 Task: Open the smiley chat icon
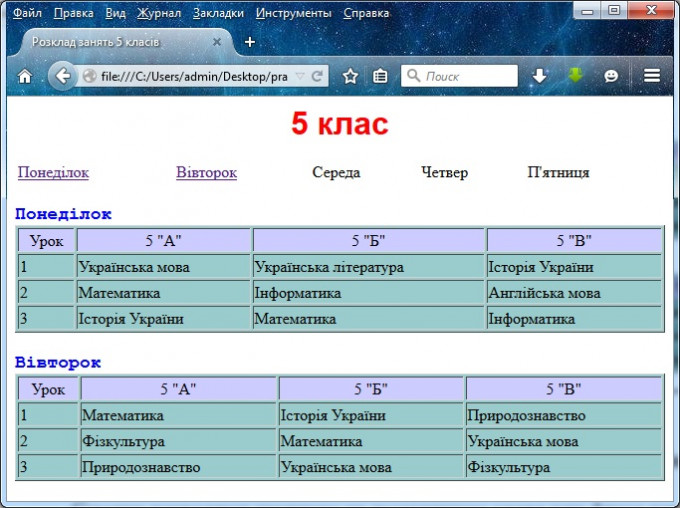click(611, 76)
